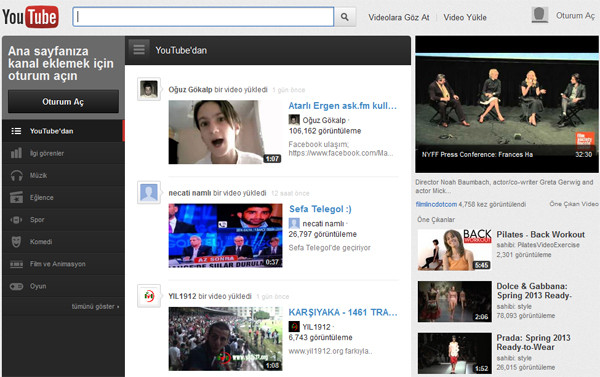
Task: Click necati namlı's default avatar in feed
Action: point(149,193)
